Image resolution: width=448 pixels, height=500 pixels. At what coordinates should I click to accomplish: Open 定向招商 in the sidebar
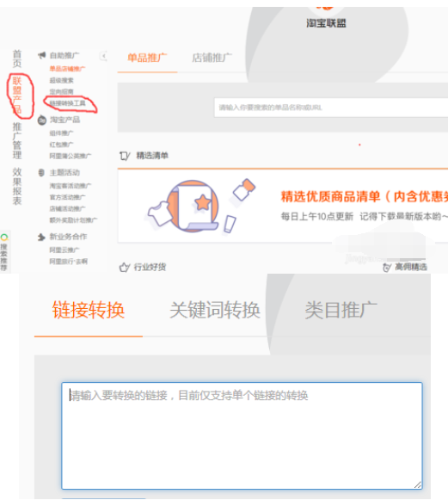62,92
